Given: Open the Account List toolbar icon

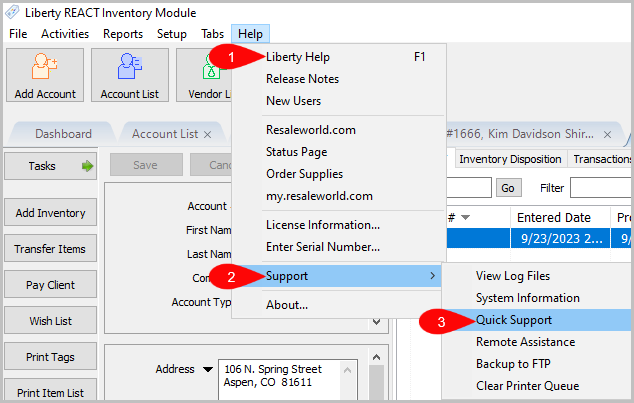Looking at the screenshot, I should (x=130, y=75).
